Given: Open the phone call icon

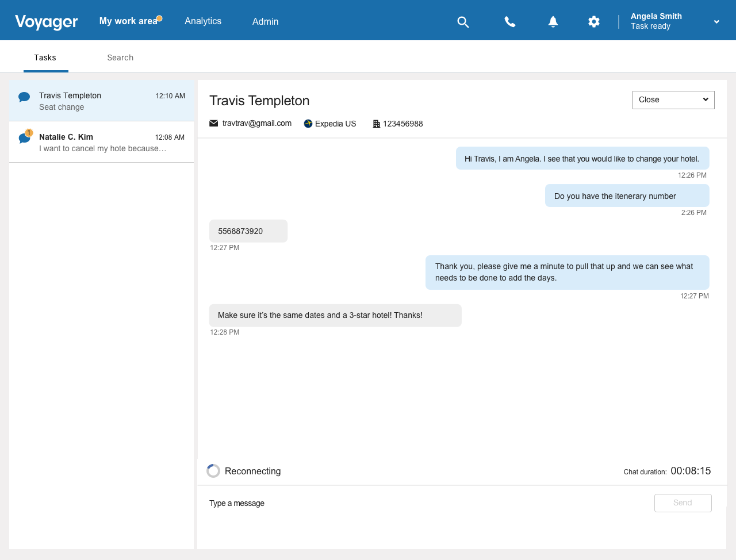Looking at the screenshot, I should coord(510,22).
